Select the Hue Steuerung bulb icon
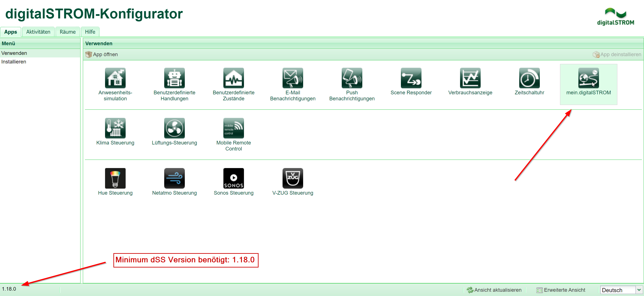Viewport: 644px width, 296px height. 115,178
